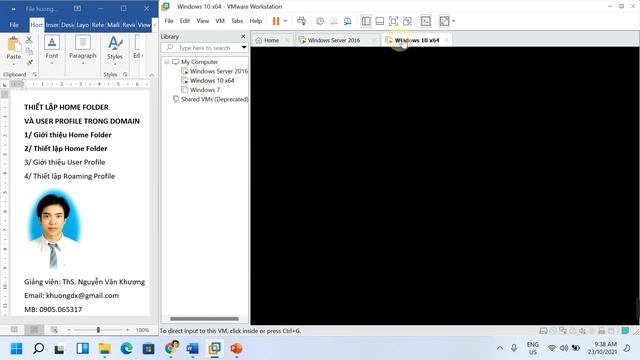Screen dimensions: 640x360
Task: Open the Snapshot Manager in VMware toolbar
Action: click(348, 21)
